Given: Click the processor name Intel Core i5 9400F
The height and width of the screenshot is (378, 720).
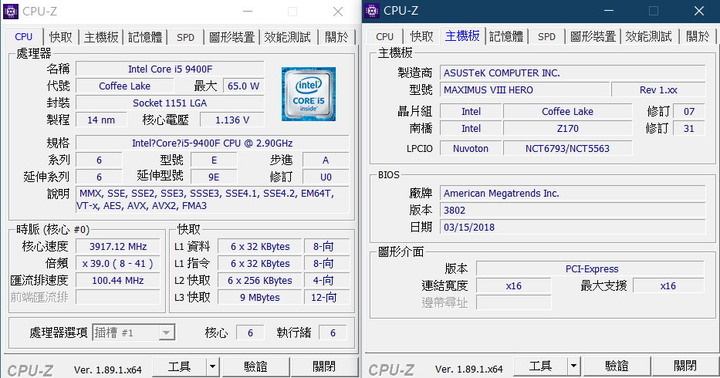Looking at the screenshot, I should point(170,69).
